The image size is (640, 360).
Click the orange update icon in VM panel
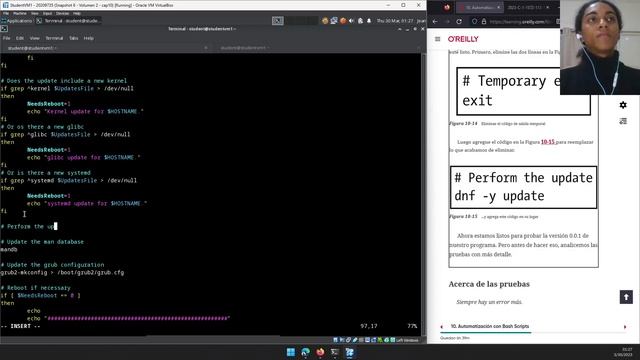[343, 21]
